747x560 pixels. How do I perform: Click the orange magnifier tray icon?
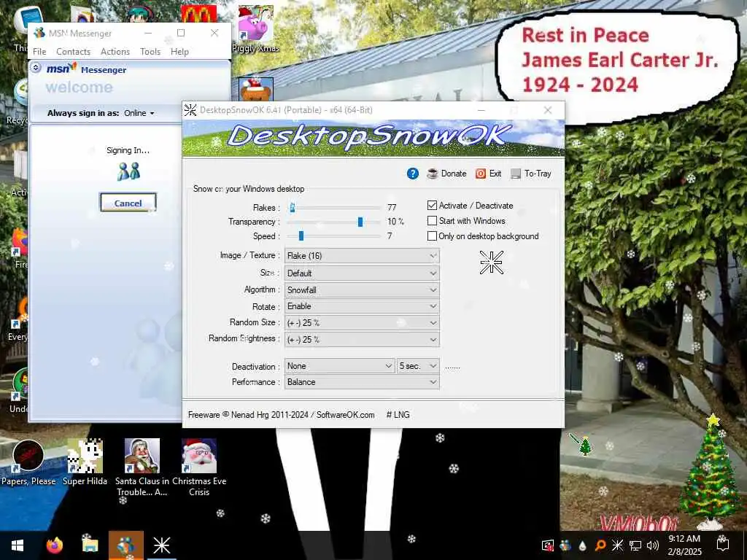[x=600, y=545]
